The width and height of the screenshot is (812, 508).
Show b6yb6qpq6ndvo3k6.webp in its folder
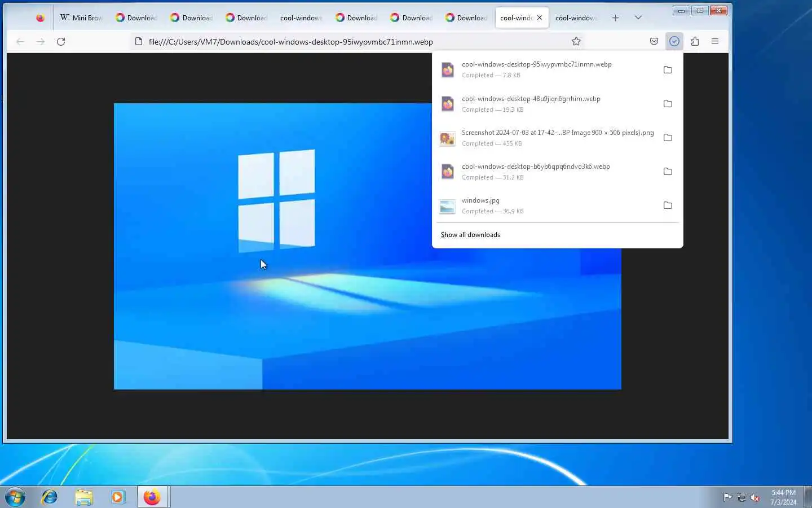668,172
